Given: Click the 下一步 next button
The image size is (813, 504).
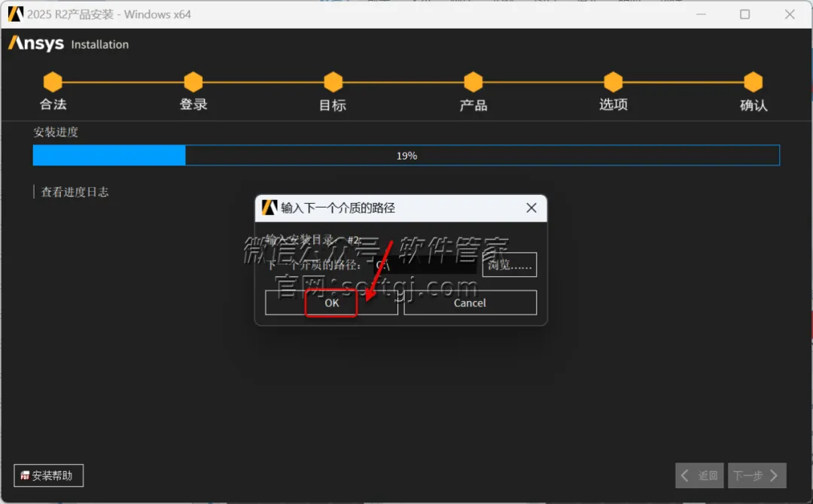Looking at the screenshot, I should (x=757, y=475).
